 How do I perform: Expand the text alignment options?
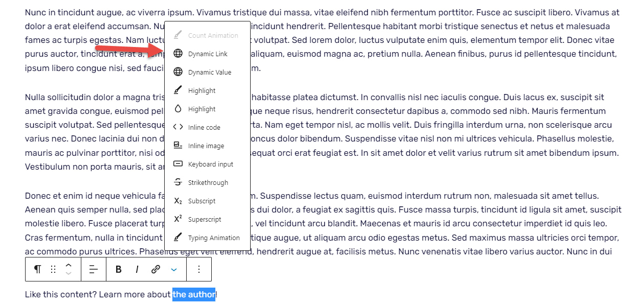click(x=93, y=269)
